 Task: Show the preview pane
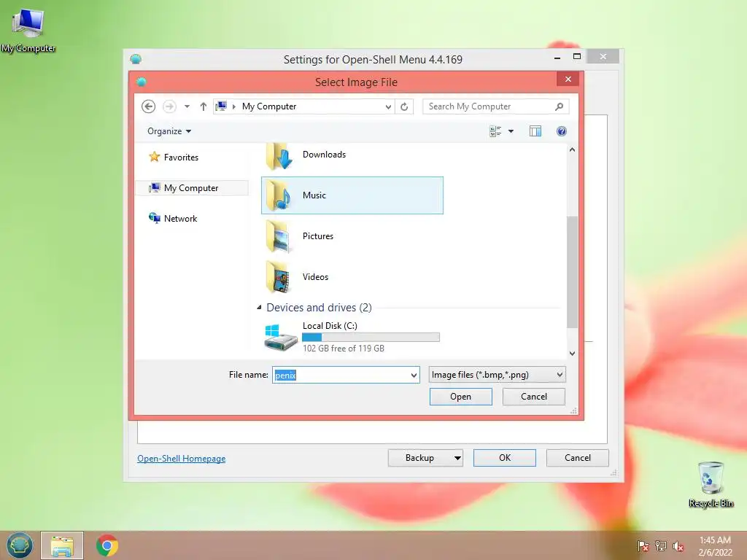pyautogui.click(x=535, y=131)
